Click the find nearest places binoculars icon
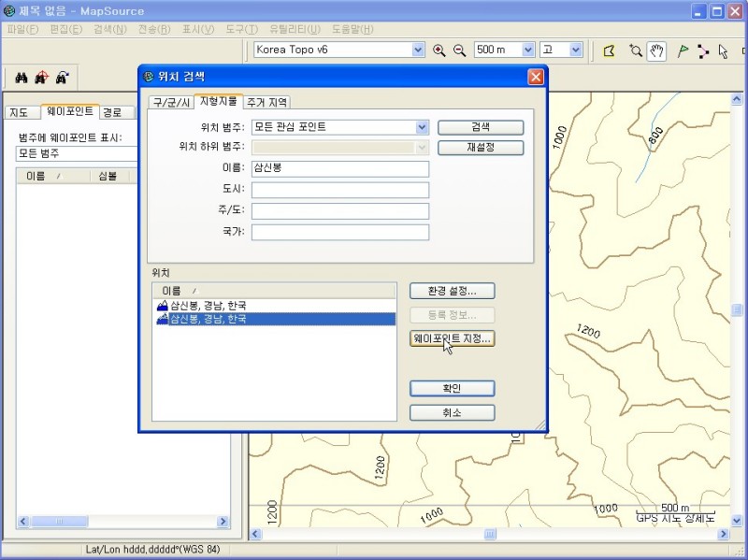The width and height of the screenshot is (748, 560). 41,78
